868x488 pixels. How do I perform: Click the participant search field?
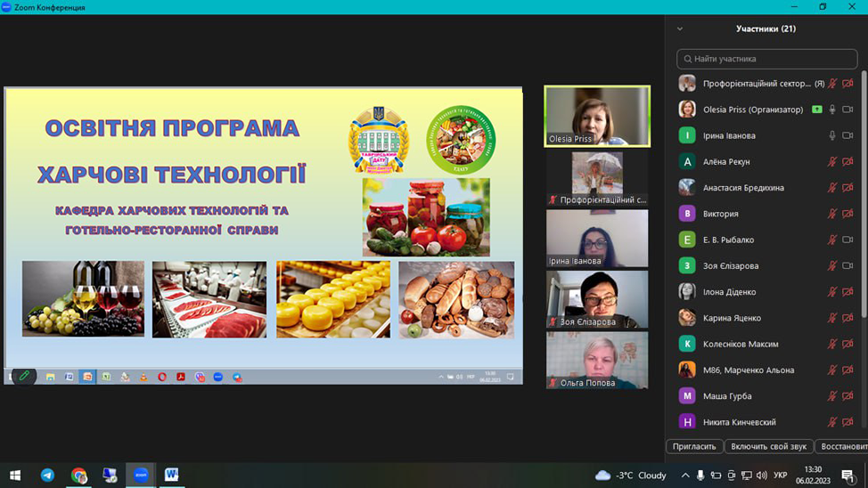[766, 59]
